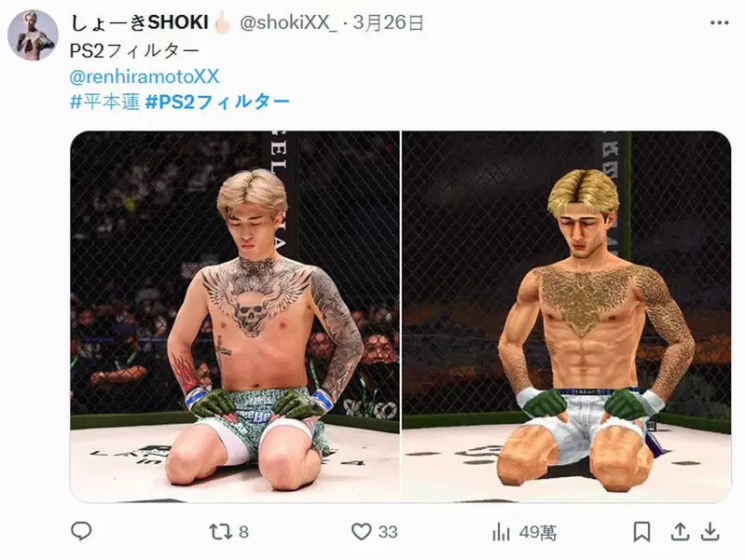
Task: Click the like count 33
Action: tap(388, 532)
